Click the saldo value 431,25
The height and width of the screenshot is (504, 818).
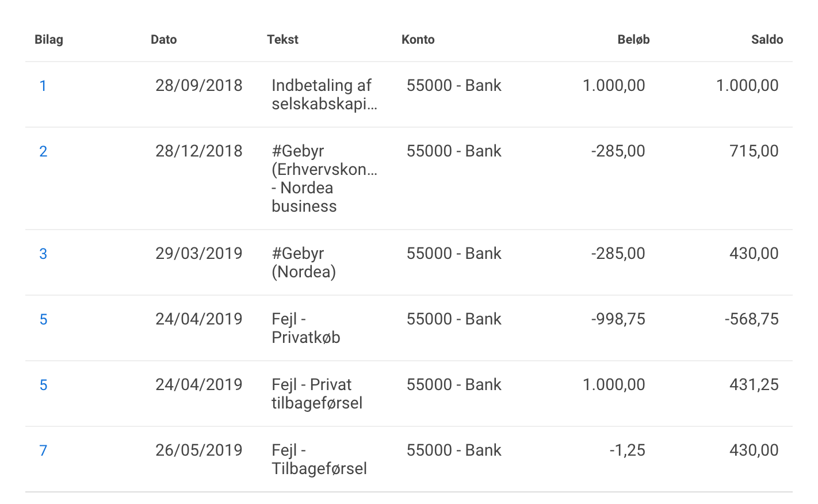click(754, 385)
